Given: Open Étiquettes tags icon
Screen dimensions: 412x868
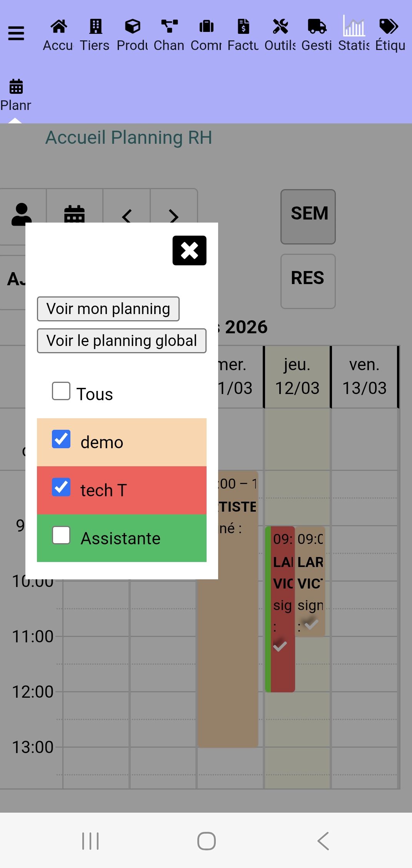Looking at the screenshot, I should point(389,27).
